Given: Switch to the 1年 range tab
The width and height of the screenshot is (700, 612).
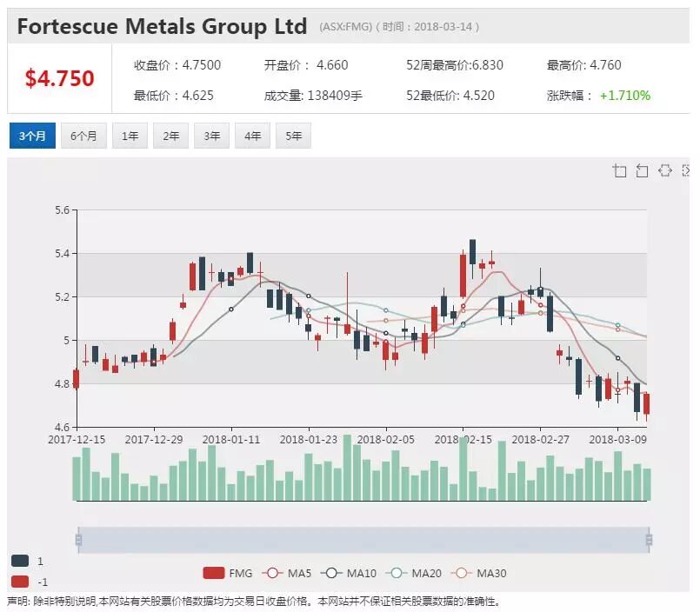Looking at the screenshot, I should (x=130, y=136).
